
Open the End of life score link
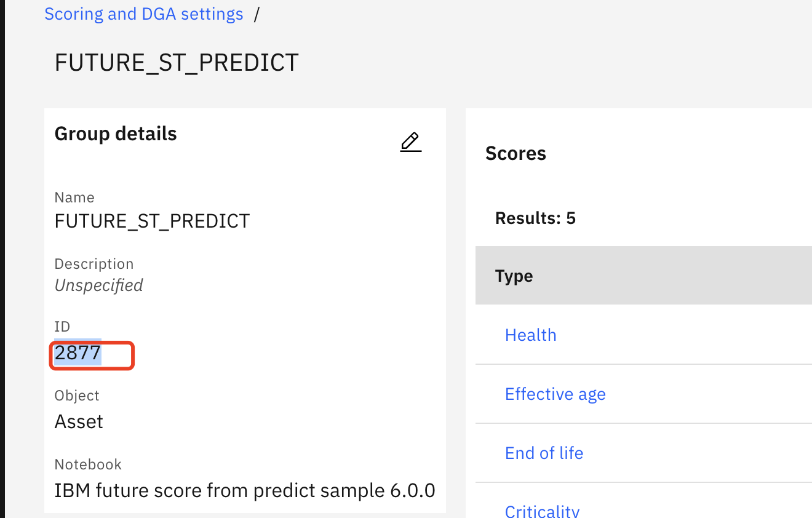coord(544,453)
